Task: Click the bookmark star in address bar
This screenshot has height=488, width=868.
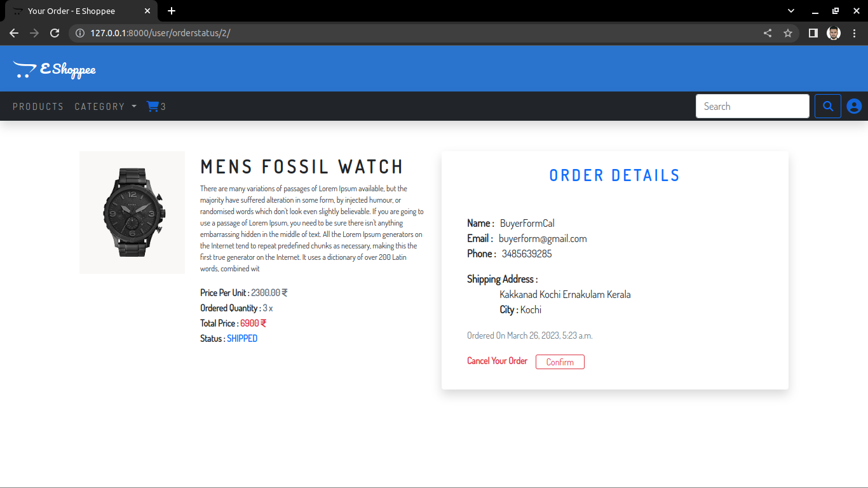Action: pyautogui.click(x=788, y=33)
